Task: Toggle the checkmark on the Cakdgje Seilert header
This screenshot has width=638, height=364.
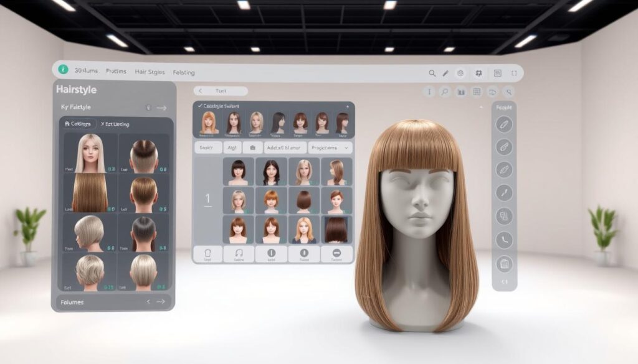Action: [x=200, y=106]
